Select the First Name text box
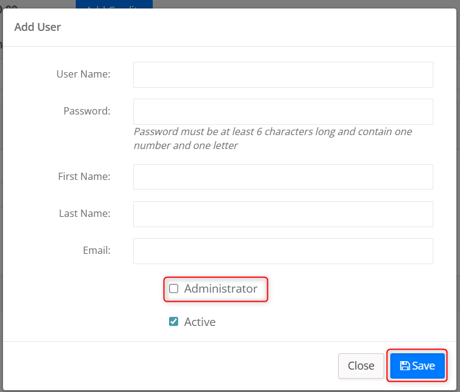Image resolution: width=460 pixels, height=392 pixels. (283, 177)
